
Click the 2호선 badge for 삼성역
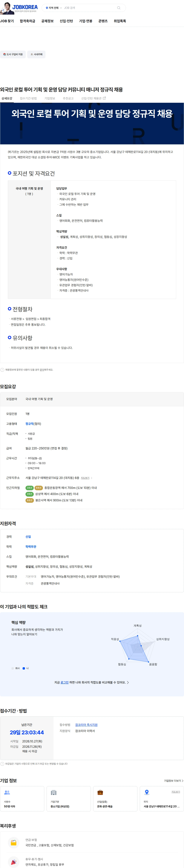click(x=29, y=494)
